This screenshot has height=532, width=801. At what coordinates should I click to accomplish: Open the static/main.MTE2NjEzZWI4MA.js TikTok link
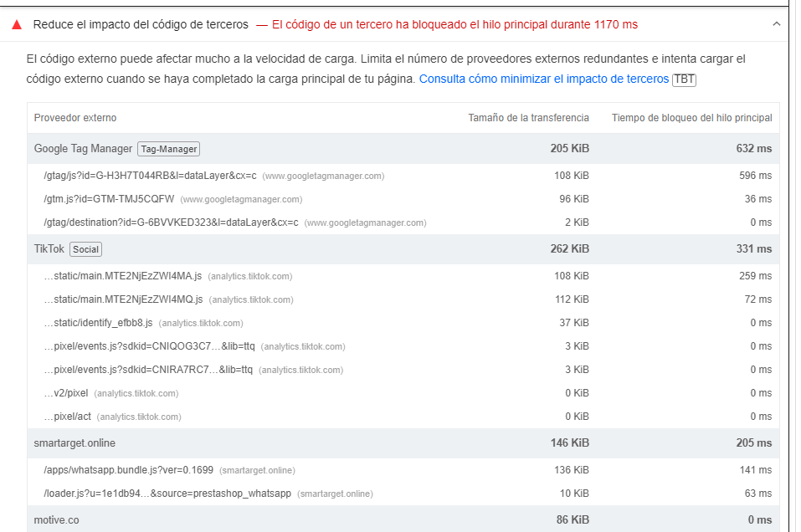[122, 276]
